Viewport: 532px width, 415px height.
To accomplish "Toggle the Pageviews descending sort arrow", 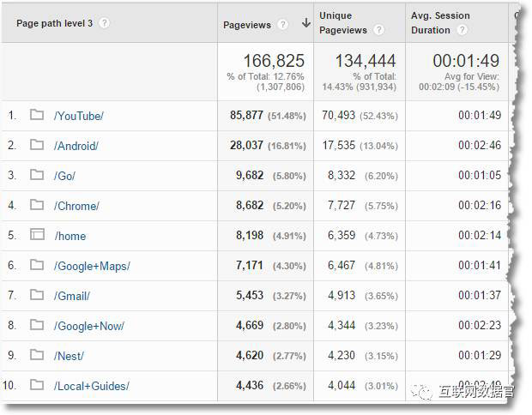I will click(305, 24).
